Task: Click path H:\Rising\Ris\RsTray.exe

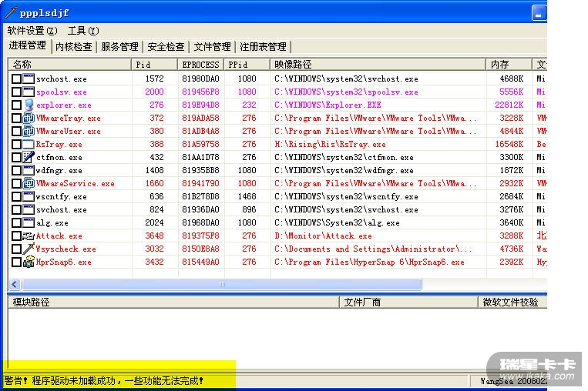Action: (x=330, y=144)
